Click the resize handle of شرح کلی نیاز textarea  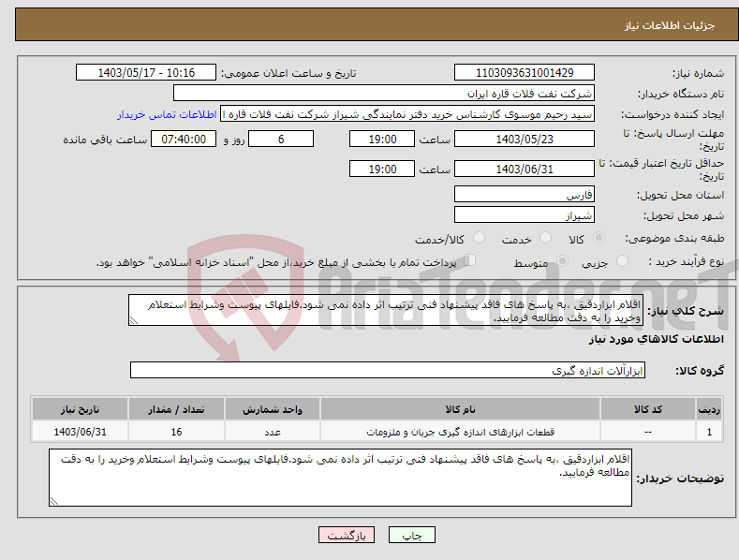pyautogui.click(x=133, y=321)
